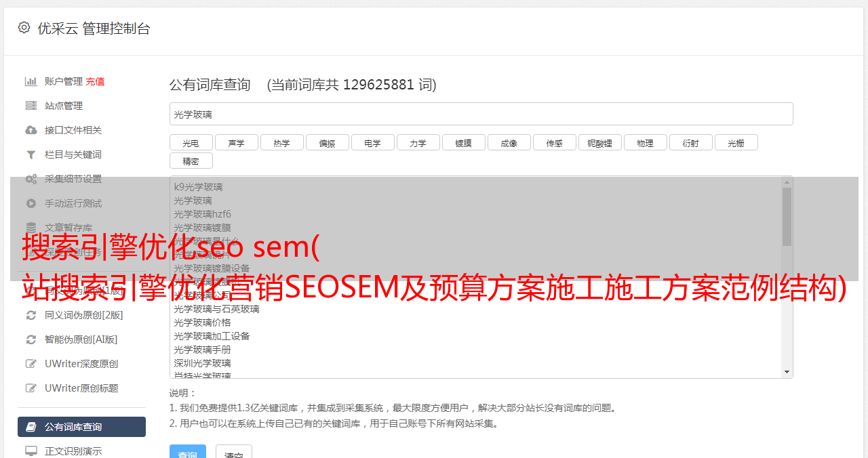This screenshot has height=458, width=868.
Task: Select 光学玻璃加工设备 in the result list
Action: (x=212, y=336)
